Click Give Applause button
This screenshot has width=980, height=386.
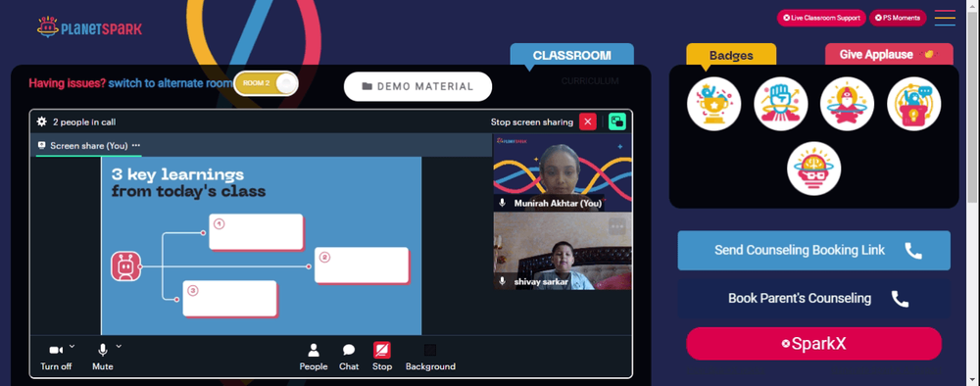click(x=889, y=54)
